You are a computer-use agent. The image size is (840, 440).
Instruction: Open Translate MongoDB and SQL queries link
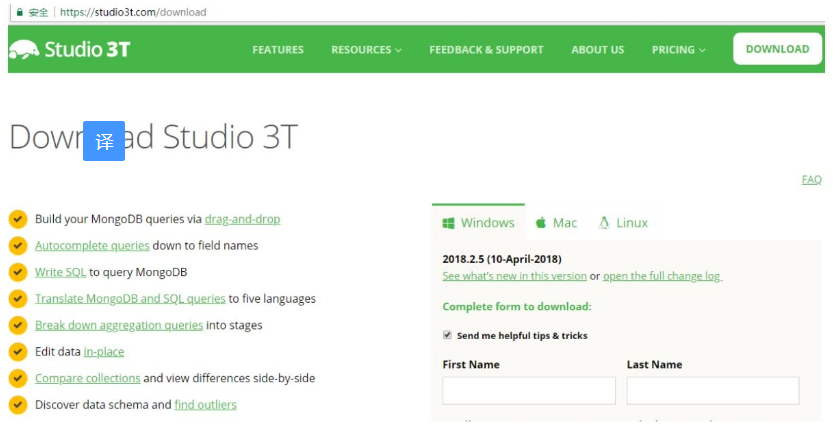[x=130, y=298]
